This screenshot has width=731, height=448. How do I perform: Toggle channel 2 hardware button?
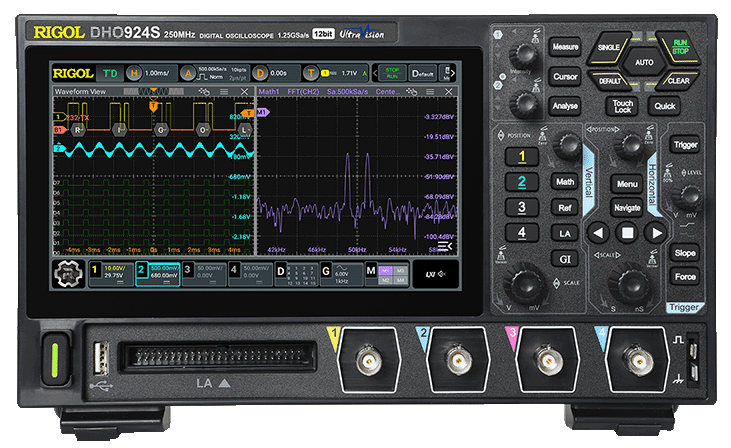[520, 182]
